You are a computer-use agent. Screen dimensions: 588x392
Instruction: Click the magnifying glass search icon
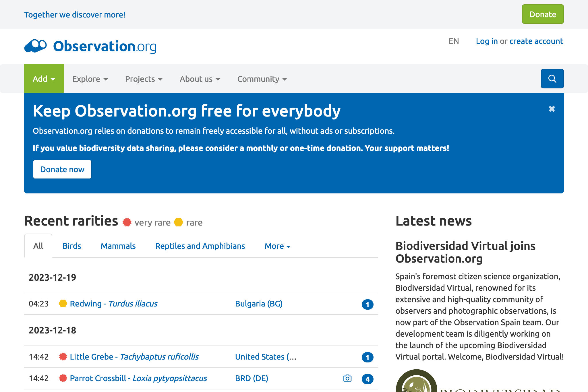point(552,79)
